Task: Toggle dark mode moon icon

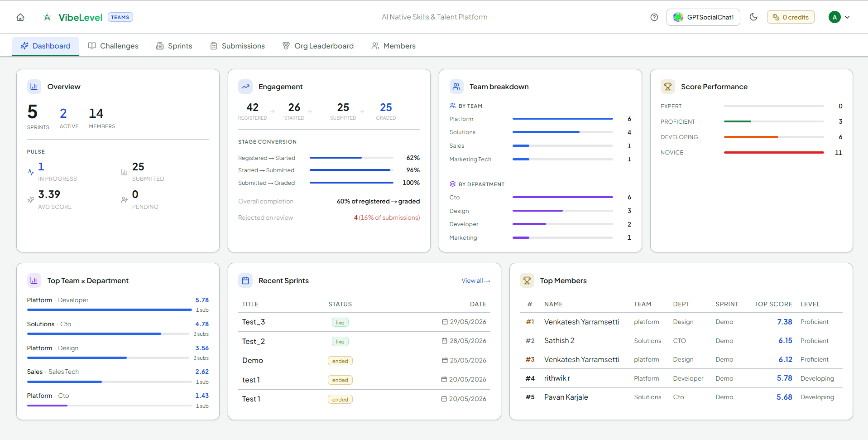Action: pos(753,17)
